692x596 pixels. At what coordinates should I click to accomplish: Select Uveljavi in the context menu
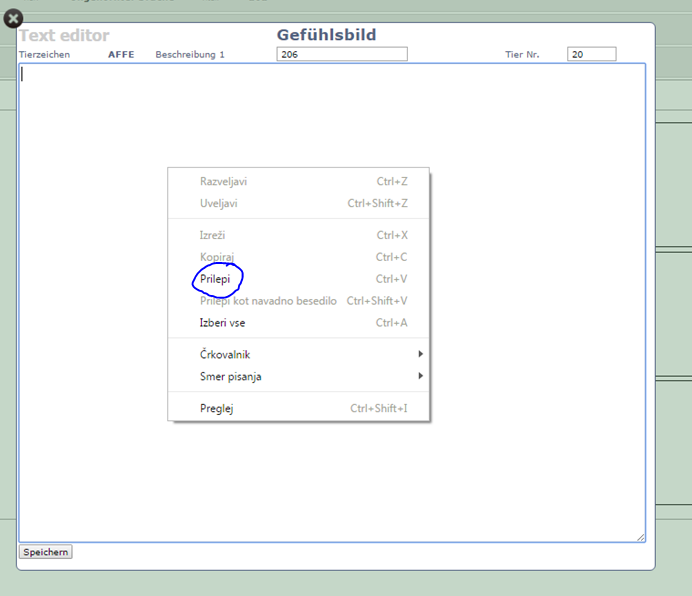pyautogui.click(x=218, y=204)
